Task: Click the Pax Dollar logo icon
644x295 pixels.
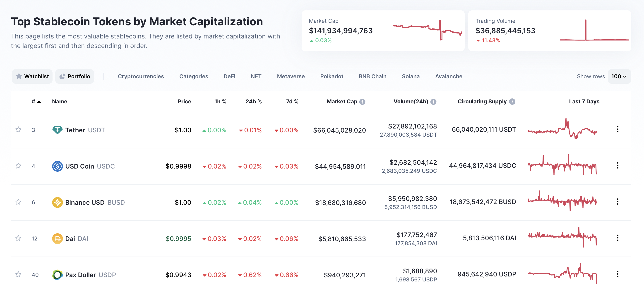Action: [x=57, y=275]
